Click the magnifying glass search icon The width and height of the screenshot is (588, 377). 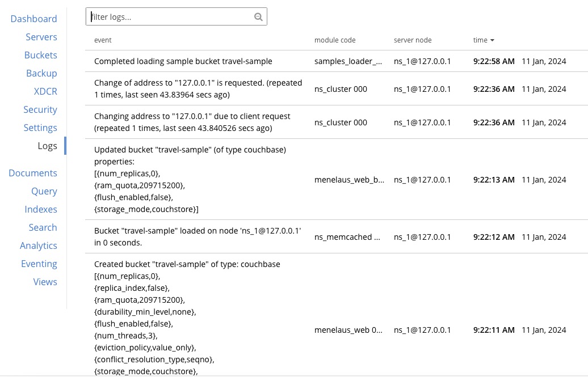click(258, 16)
